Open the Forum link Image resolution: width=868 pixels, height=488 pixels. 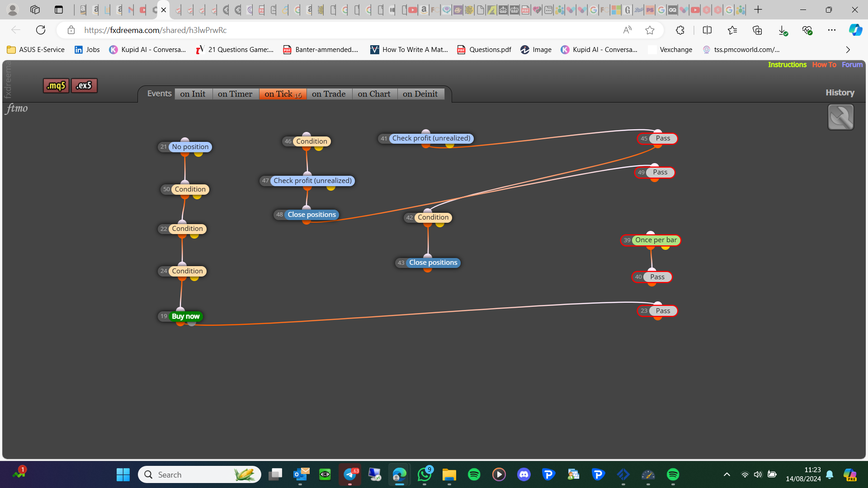[x=852, y=65]
